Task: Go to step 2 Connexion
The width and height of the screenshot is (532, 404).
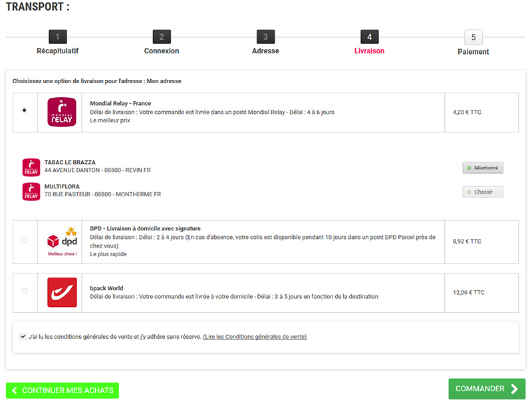Action: click(x=162, y=37)
